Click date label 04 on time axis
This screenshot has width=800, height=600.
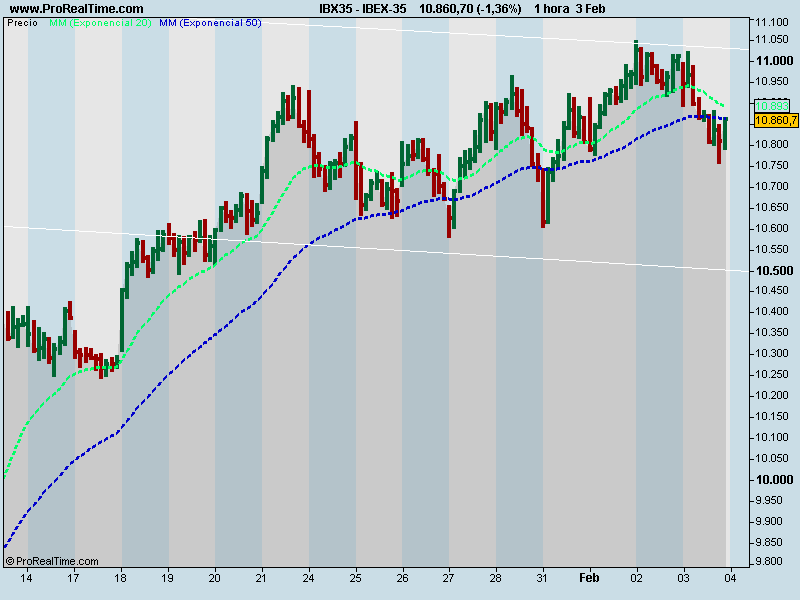tap(730, 578)
